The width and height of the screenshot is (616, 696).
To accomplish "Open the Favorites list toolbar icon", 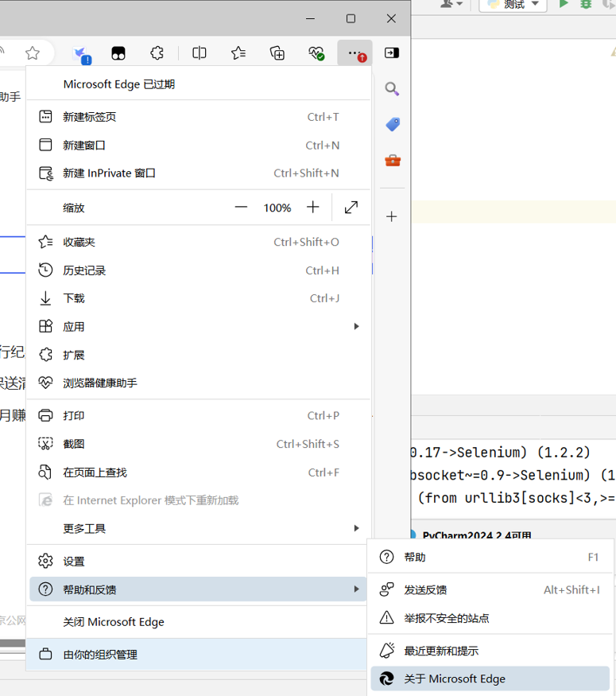I will click(238, 53).
